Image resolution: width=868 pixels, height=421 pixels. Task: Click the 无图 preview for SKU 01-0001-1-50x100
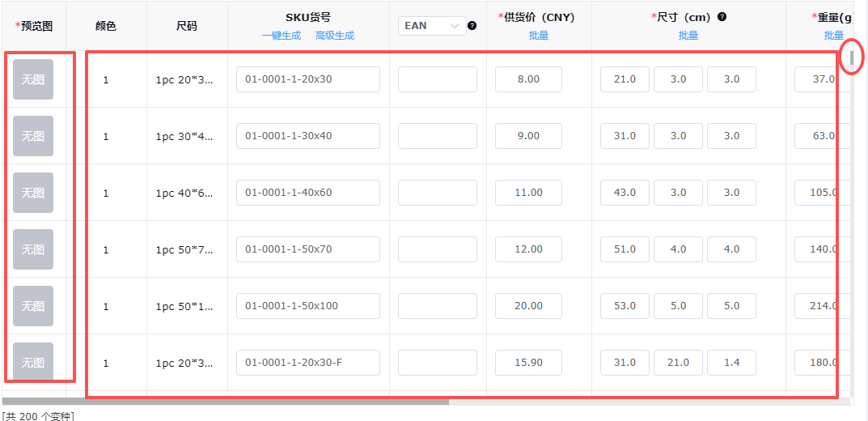click(33, 306)
